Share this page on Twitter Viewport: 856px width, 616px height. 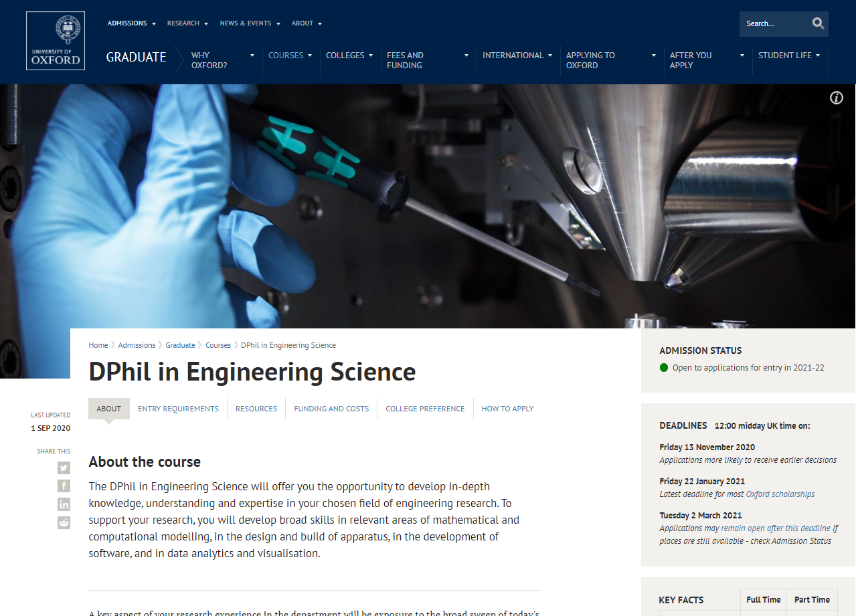pos(64,468)
